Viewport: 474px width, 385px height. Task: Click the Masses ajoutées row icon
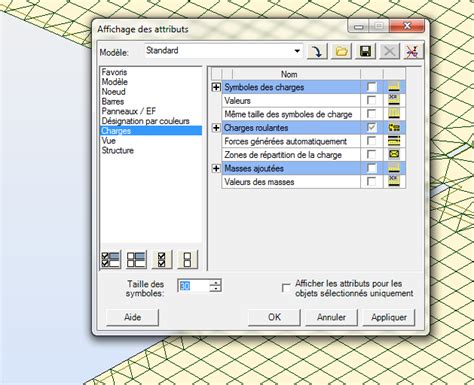[394, 168]
